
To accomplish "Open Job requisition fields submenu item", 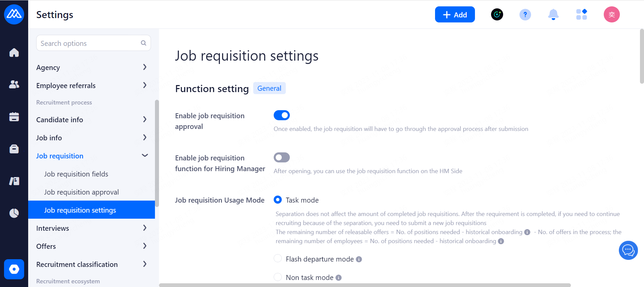I will pyautogui.click(x=76, y=174).
